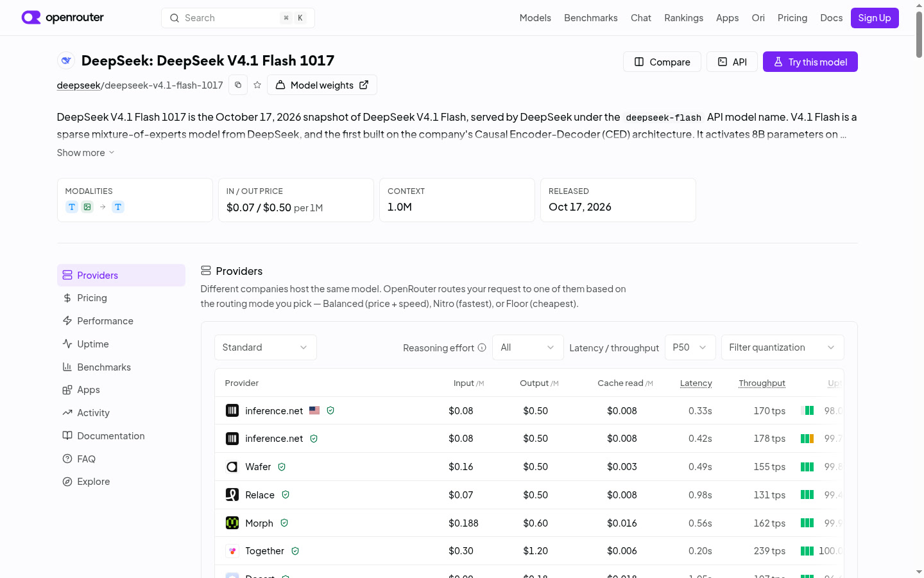Image resolution: width=924 pixels, height=578 pixels.
Task: Click the shield icon beside Morph
Action: [x=284, y=523]
